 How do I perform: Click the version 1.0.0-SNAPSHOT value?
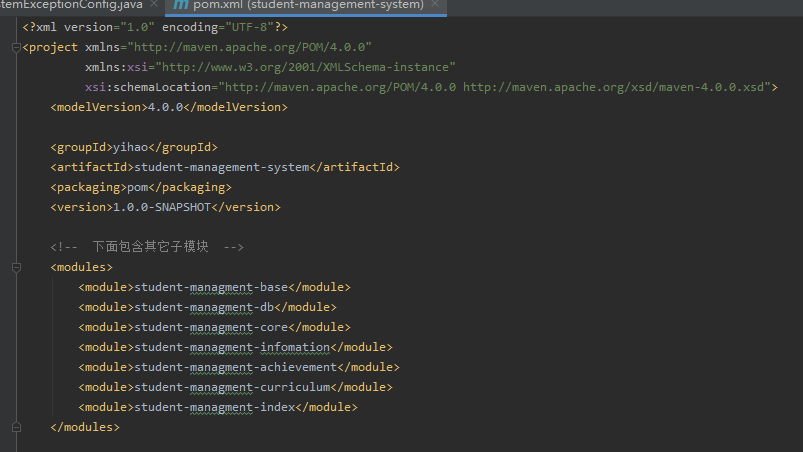[162, 207]
